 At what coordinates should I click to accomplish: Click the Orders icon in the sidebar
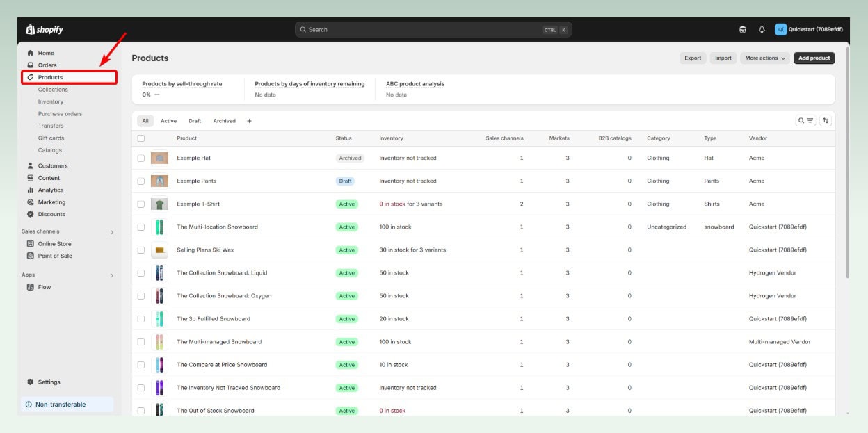tap(30, 65)
